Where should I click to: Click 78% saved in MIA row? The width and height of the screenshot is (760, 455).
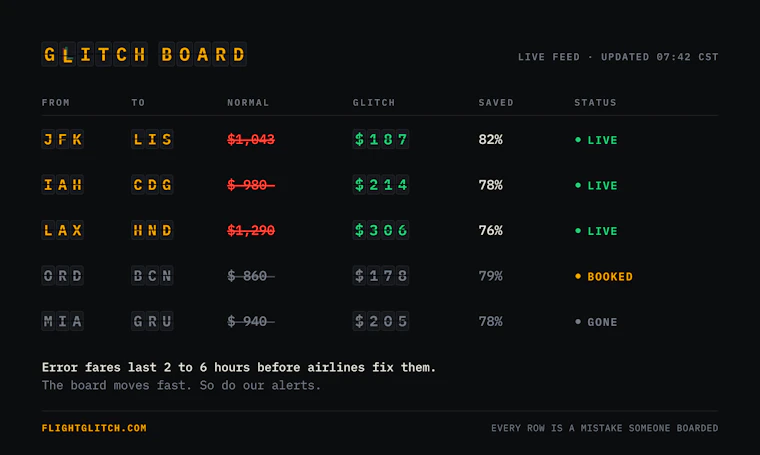[x=491, y=321]
